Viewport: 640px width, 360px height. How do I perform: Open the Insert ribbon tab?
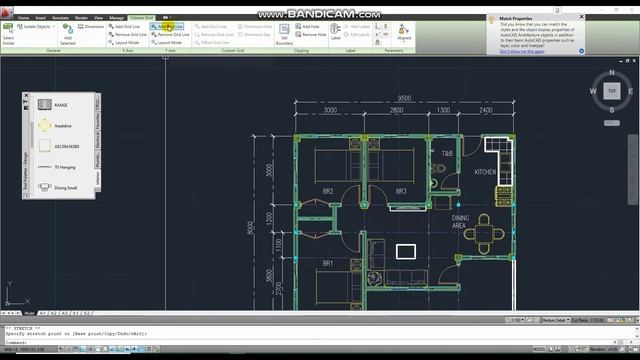click(40, 18)
